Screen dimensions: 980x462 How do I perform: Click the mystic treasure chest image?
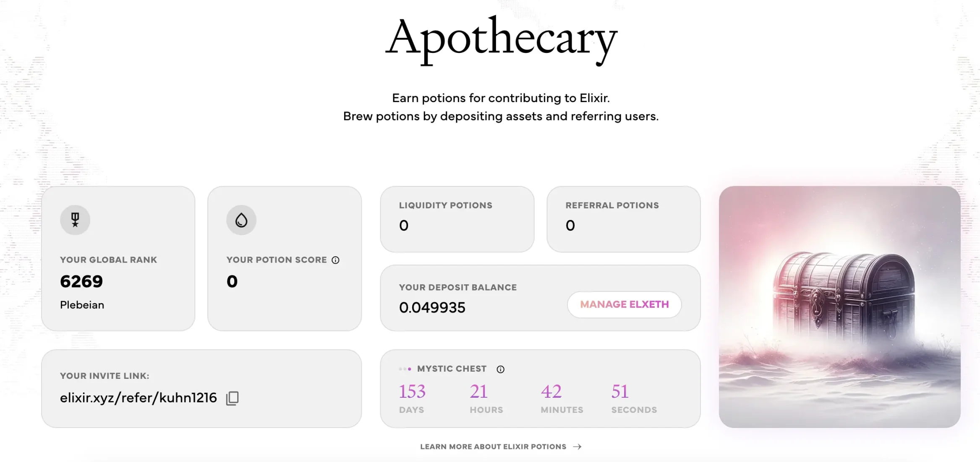tap(839, 307)
